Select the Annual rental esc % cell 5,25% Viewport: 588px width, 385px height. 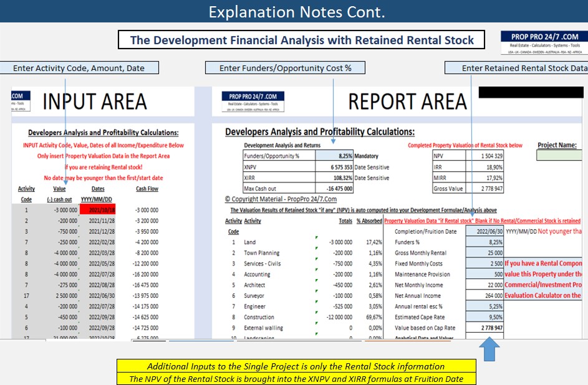[x=484, y=307]
